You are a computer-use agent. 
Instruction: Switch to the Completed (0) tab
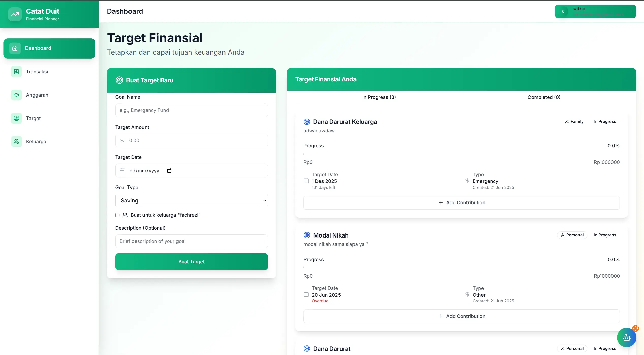point(544,97)
